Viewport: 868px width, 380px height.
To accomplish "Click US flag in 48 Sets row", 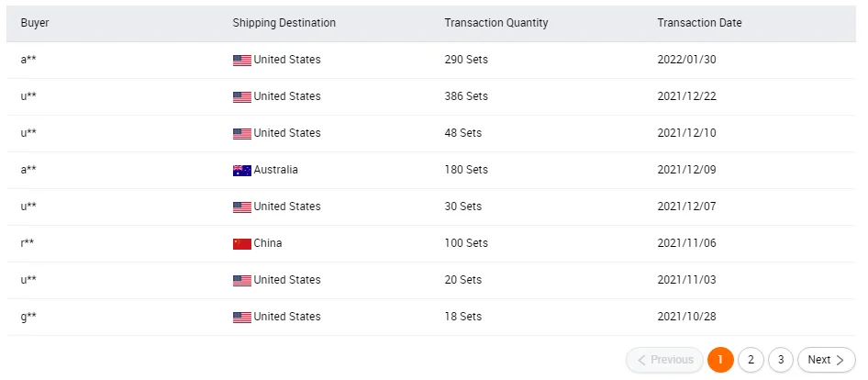I will click(241, 134).
